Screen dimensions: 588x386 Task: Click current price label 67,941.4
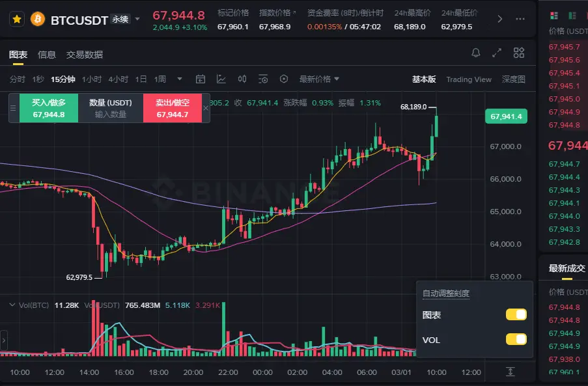(506, 116)
